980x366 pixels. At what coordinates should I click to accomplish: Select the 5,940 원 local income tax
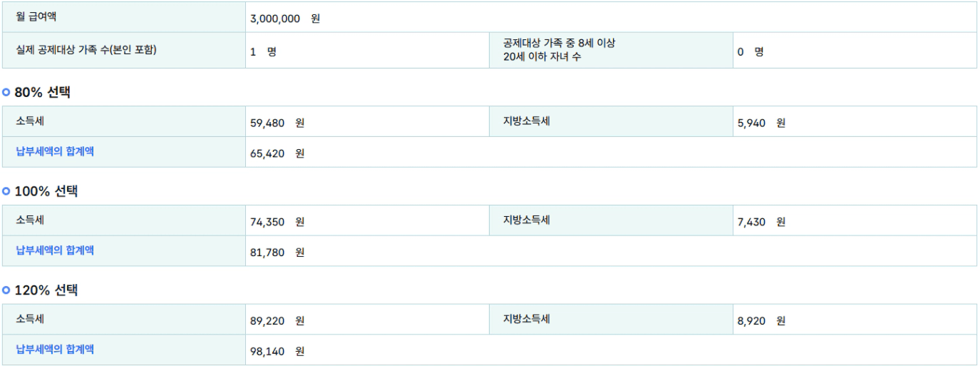click(761, 123)
